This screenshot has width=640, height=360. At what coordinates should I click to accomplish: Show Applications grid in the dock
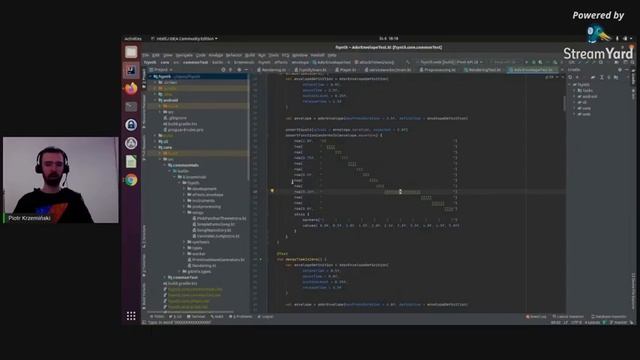(131, 316)
